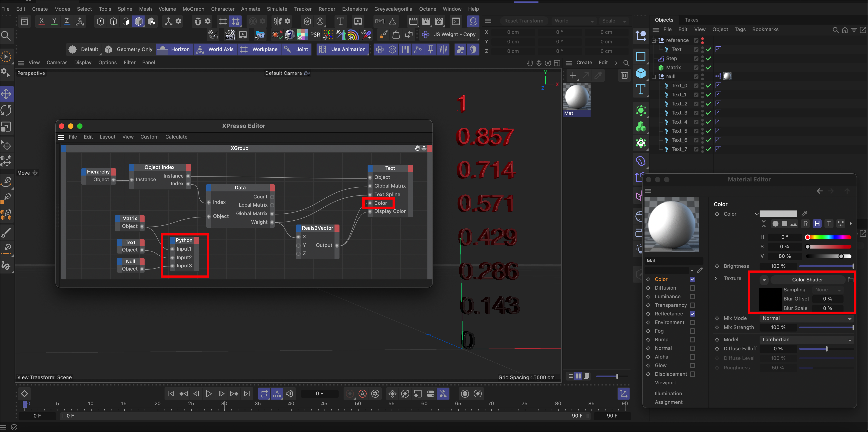This screenshot has height=432, width=868.
Task: Click the Mix Strength slider
Action: (826, 327)
